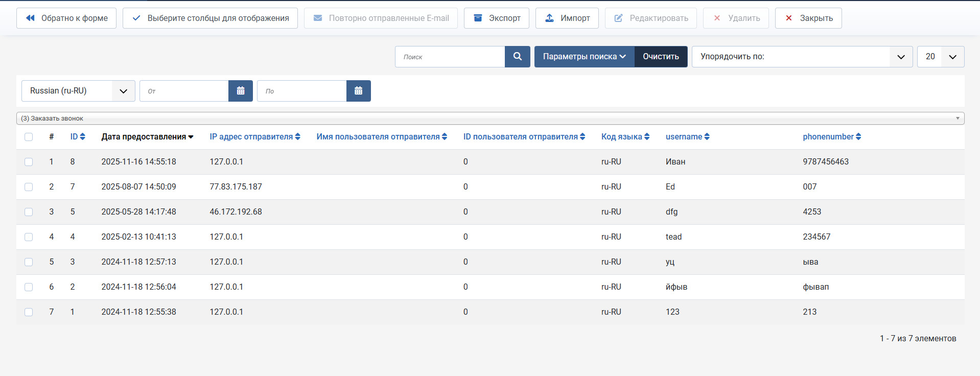Click the 'Удалить' button
980x376 pixels.
coord(736,18)
